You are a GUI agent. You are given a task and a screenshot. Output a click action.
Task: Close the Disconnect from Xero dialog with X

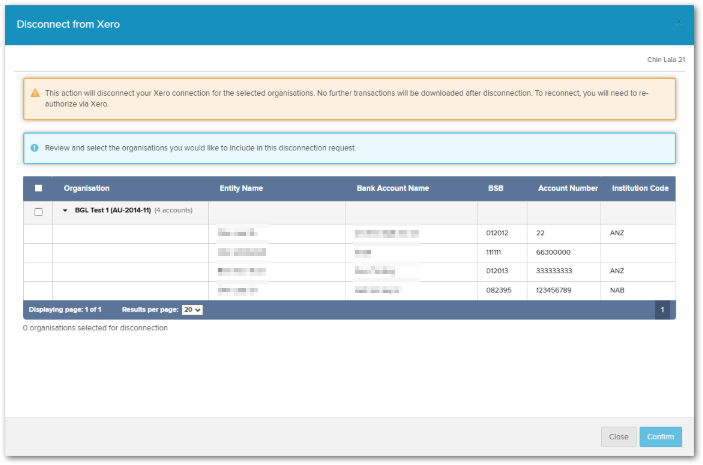pyautogui.click(x=678, y=22)
